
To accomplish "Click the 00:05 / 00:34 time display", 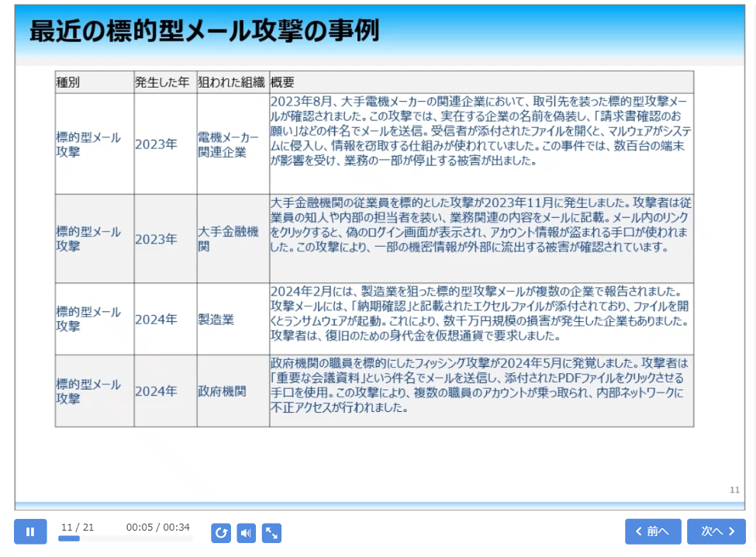I will [157, 527].
